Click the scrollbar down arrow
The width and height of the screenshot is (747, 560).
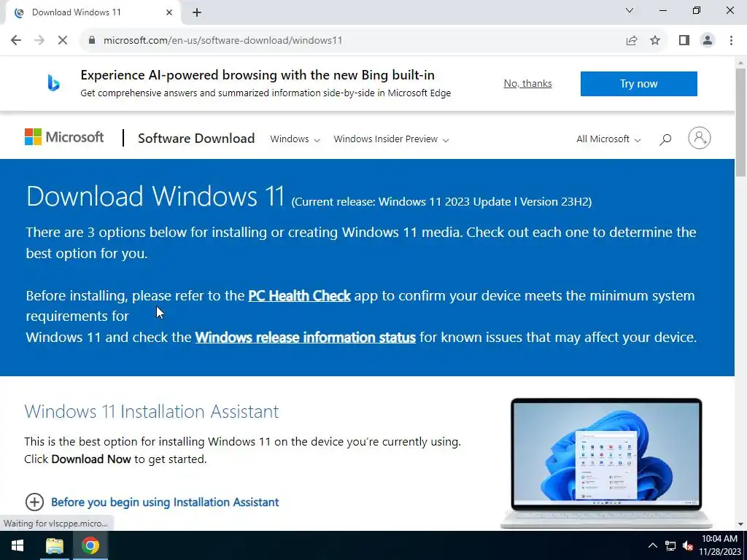tap(741, 524)
